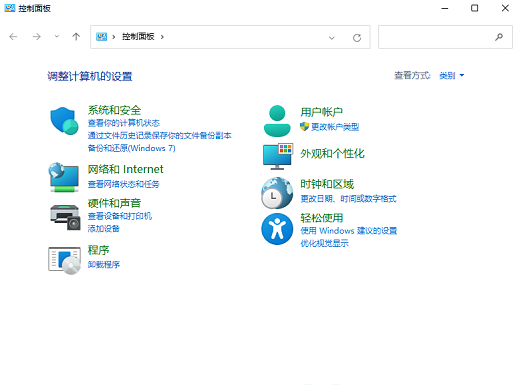Click the 更改帐户类型 link

(335, 127)
